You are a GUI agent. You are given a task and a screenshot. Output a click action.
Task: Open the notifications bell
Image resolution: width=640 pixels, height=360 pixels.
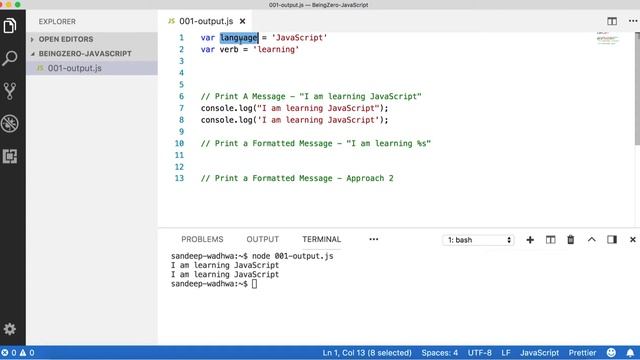[x=630, y=353]
